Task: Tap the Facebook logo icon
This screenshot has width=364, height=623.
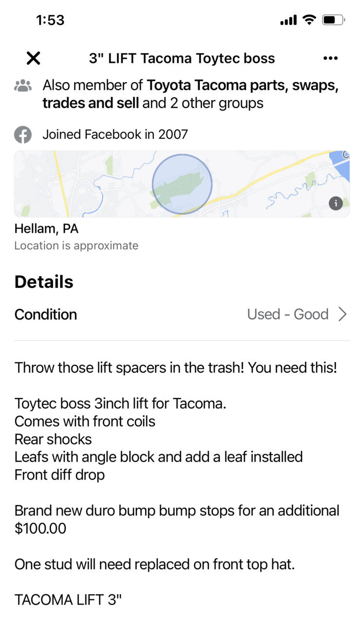Action: click(23, 134)
